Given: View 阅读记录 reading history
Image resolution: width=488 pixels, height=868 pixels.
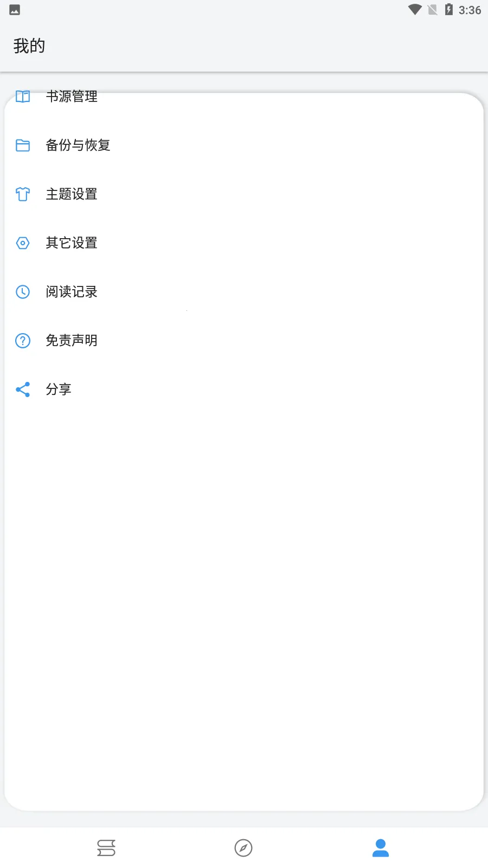Looking at the screenshot, I should tap(71, 292).
